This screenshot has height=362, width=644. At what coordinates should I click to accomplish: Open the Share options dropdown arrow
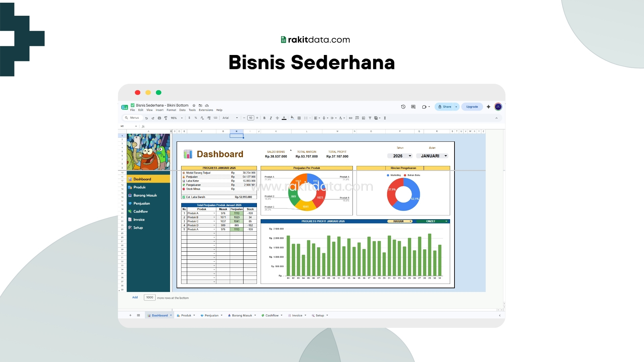(x=456, y=107)
